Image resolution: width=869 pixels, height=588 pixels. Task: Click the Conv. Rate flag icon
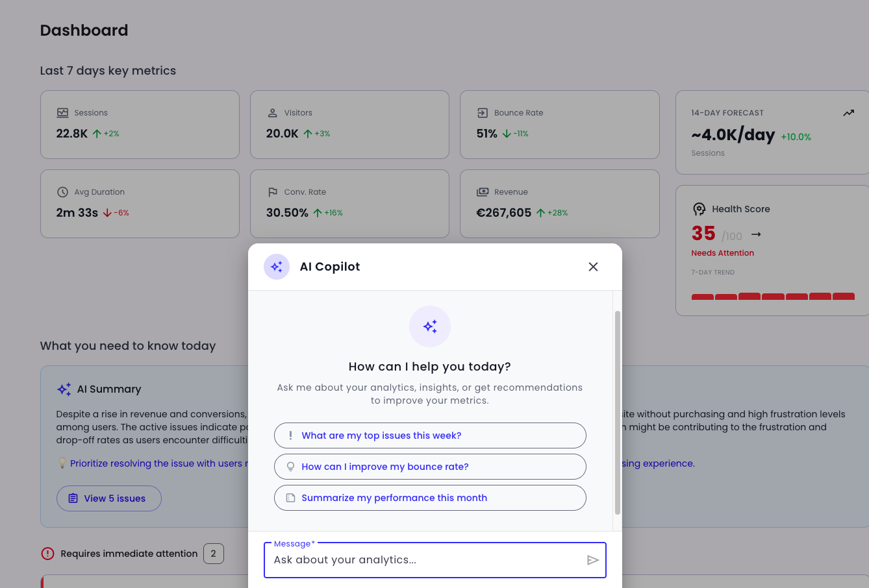pos(273,192)
